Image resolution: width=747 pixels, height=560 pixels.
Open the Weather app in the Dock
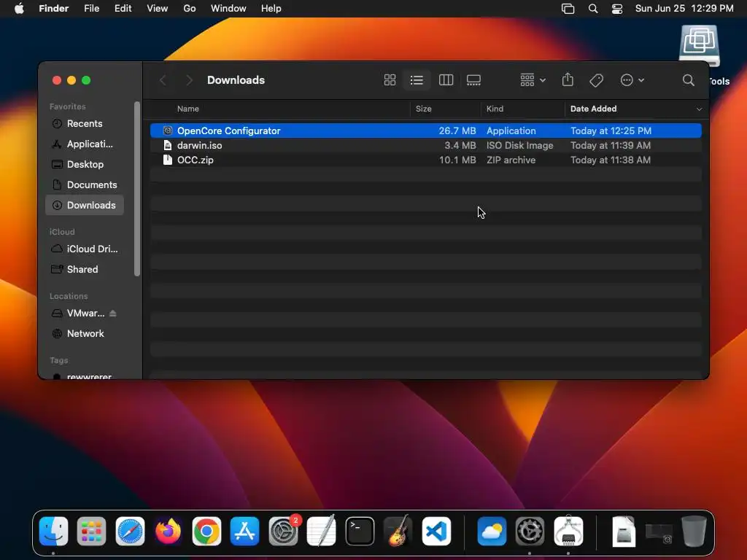[x=492, y=531]
